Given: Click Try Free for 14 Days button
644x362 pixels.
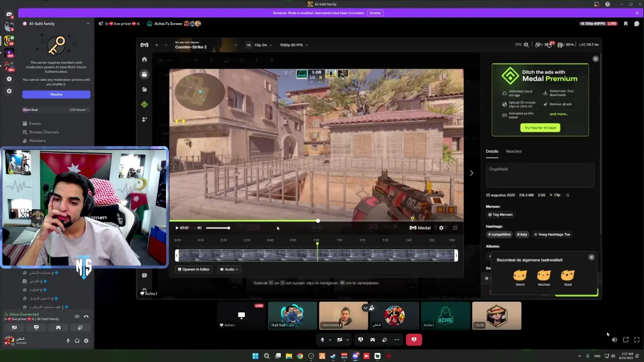Looking at the screenshot, I should click(540, 128).
